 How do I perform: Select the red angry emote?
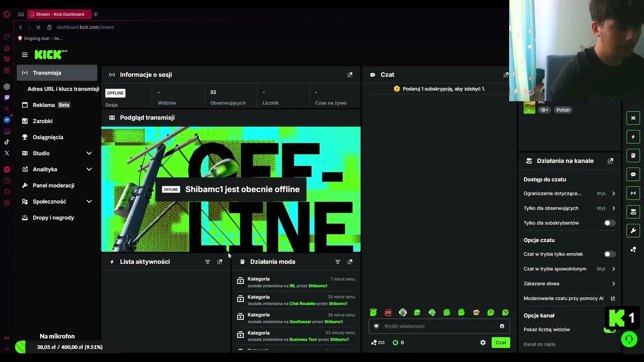[x=388, y=313]
